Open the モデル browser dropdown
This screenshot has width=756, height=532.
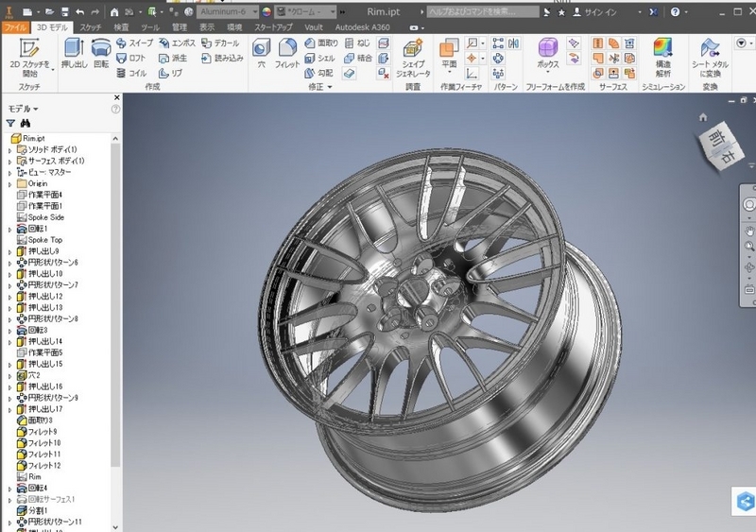click(x=23, y=109)
